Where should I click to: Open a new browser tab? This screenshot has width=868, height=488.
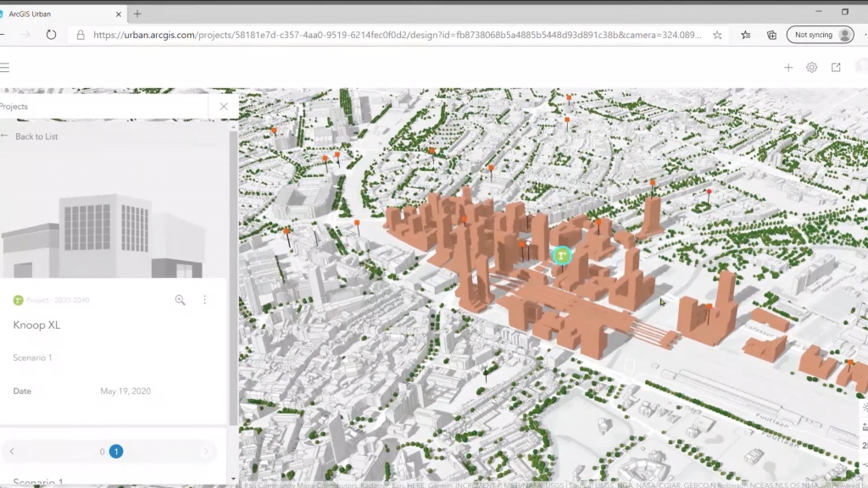pyautogui.click(x=137, y=14)
